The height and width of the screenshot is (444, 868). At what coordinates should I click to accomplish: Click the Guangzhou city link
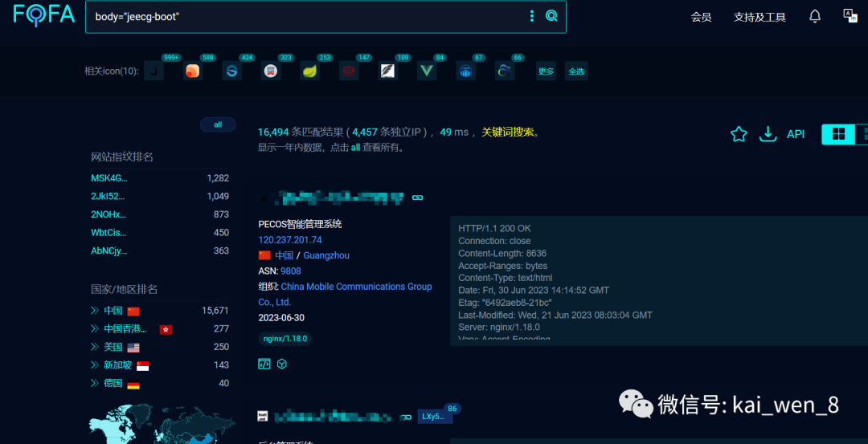tap(326, 255)
